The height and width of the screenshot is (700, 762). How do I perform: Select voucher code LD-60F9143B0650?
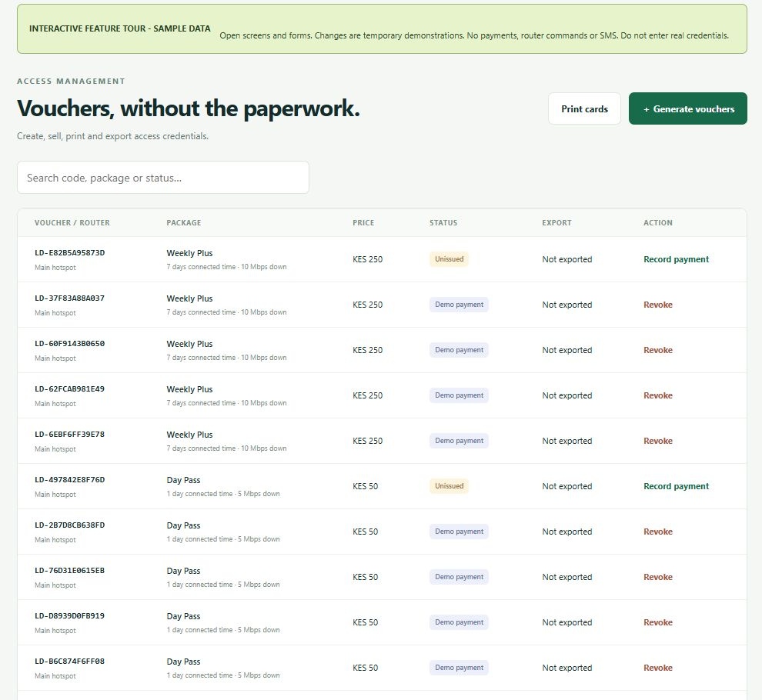(69, 343)
